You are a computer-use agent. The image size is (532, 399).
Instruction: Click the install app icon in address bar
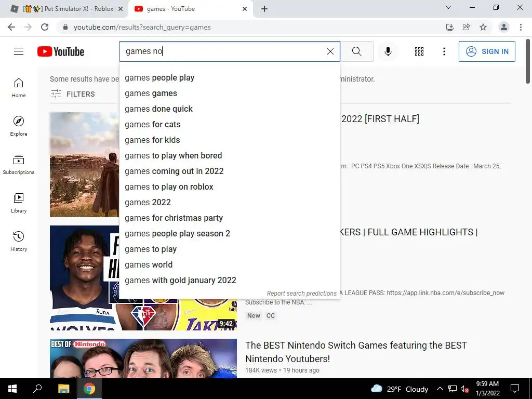449,27
